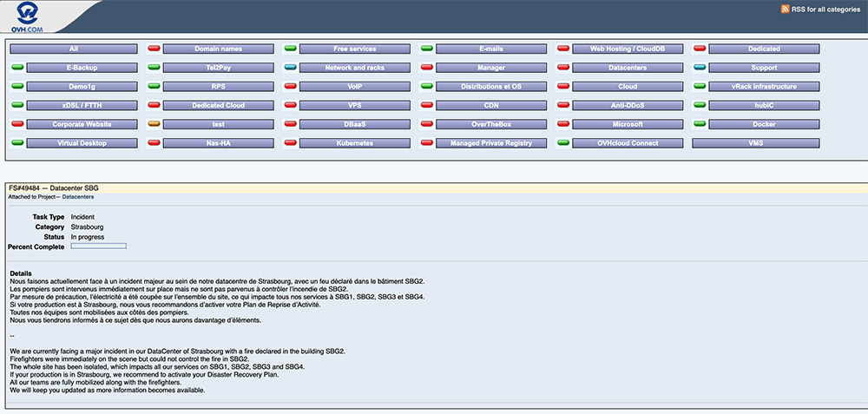
Task: Click orange status light beside test
Action: (154, 124)
